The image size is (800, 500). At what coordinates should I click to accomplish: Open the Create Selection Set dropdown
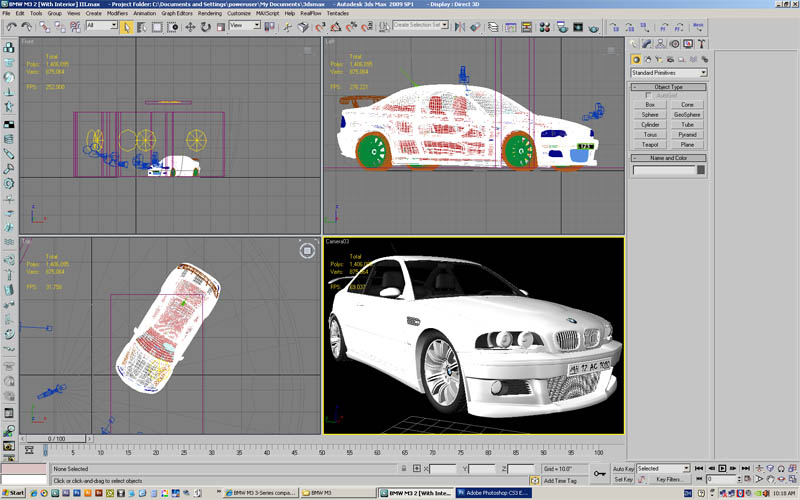pyautogui.click(x=420, y=24)
